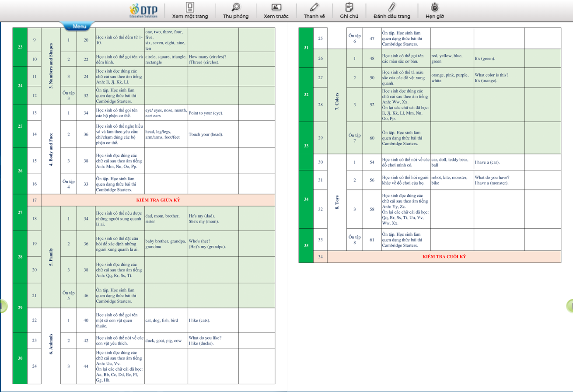Click the 'He's my (dad).' cell
This screenshot has height=392, width=573.
213,219
